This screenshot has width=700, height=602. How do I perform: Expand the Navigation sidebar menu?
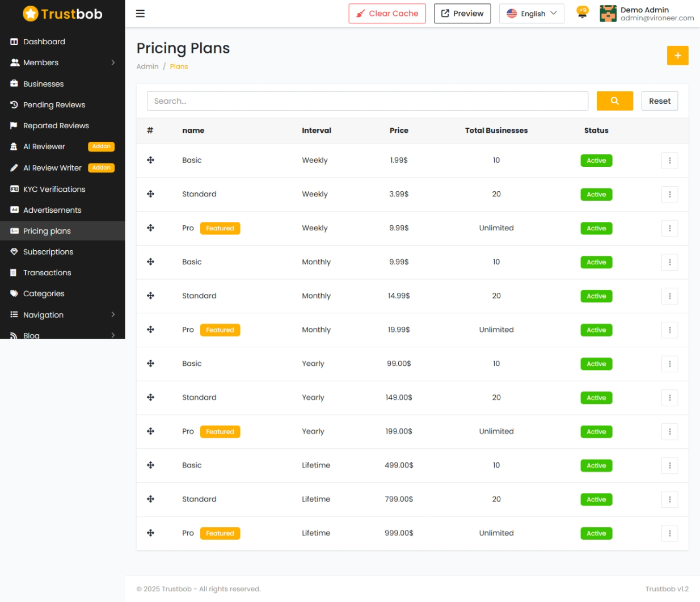tap(62, 315)
